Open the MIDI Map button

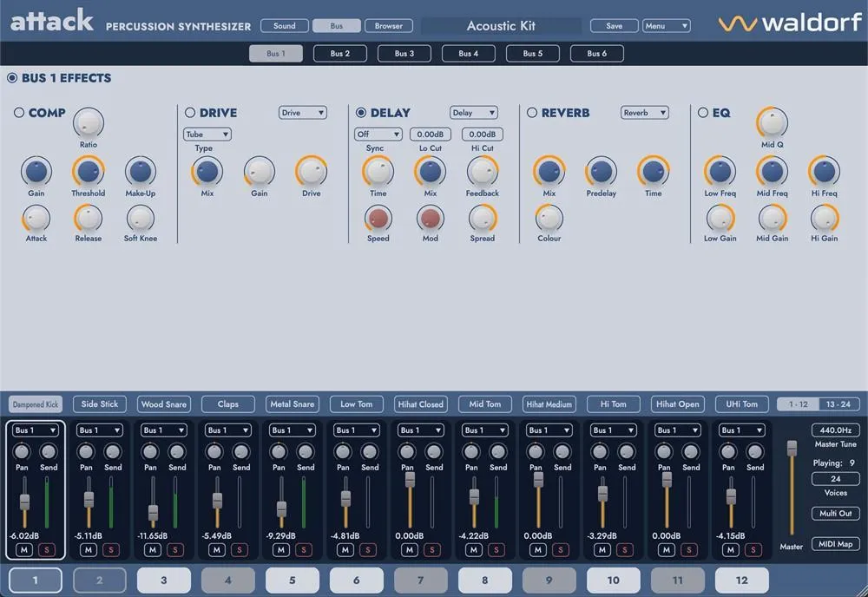click(835, 544)
